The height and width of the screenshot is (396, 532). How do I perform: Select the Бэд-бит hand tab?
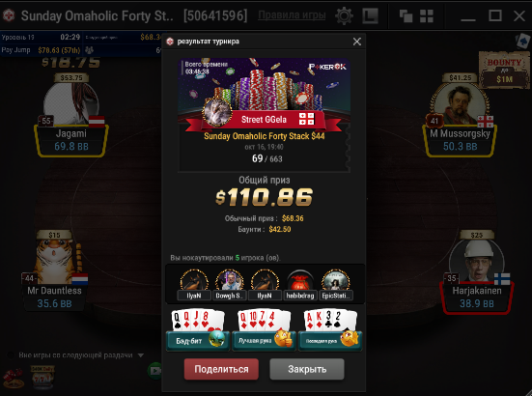pyautogui.click(x=198, y=341)
